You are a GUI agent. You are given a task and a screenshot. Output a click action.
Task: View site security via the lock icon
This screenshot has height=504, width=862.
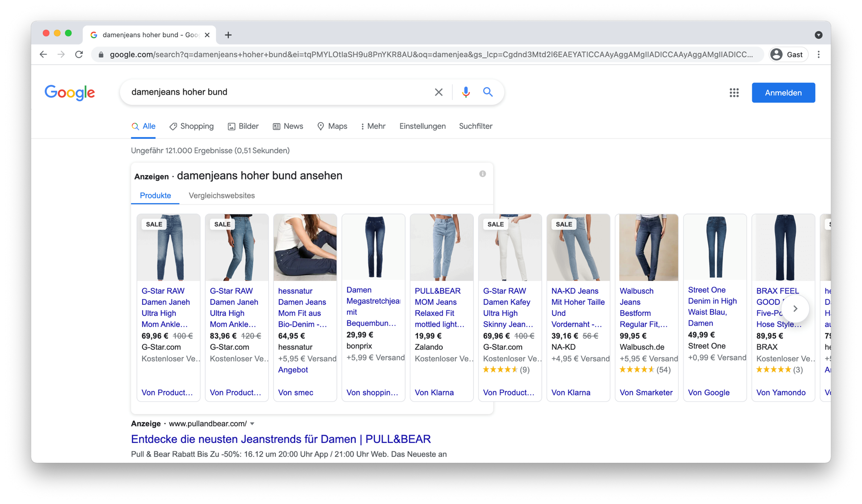(101, 55)
